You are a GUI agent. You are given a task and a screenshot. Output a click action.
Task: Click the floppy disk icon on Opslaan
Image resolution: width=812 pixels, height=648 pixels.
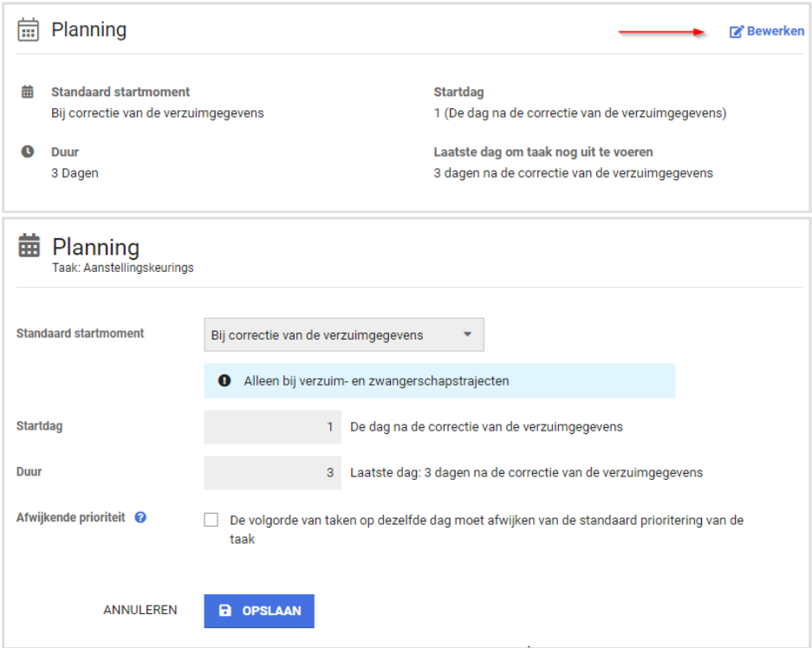(x=225, y=611)
